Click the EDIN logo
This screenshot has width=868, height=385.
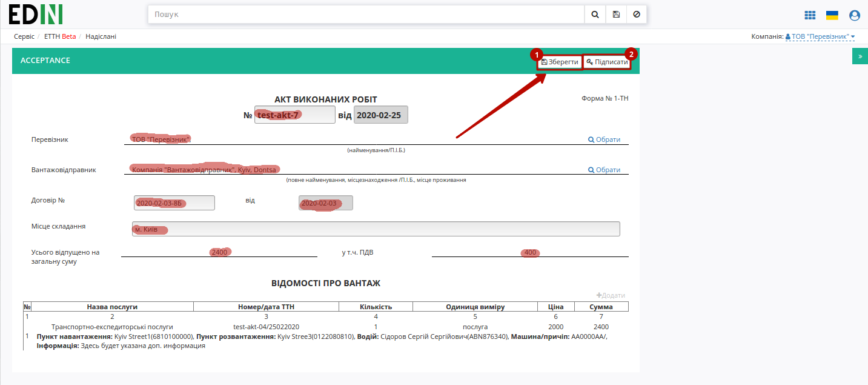click(36, 14)
